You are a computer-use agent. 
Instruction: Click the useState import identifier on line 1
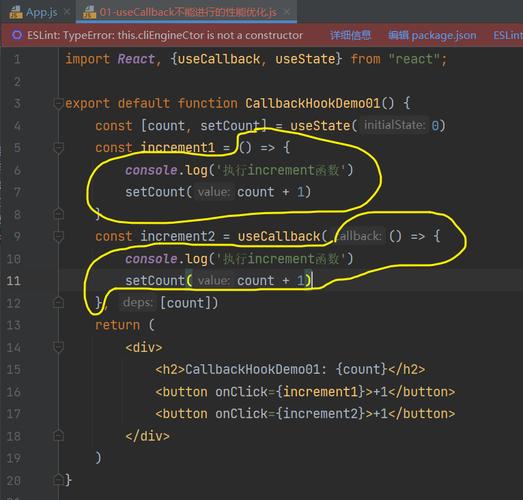pyautogui.click(x=305, y=59)
